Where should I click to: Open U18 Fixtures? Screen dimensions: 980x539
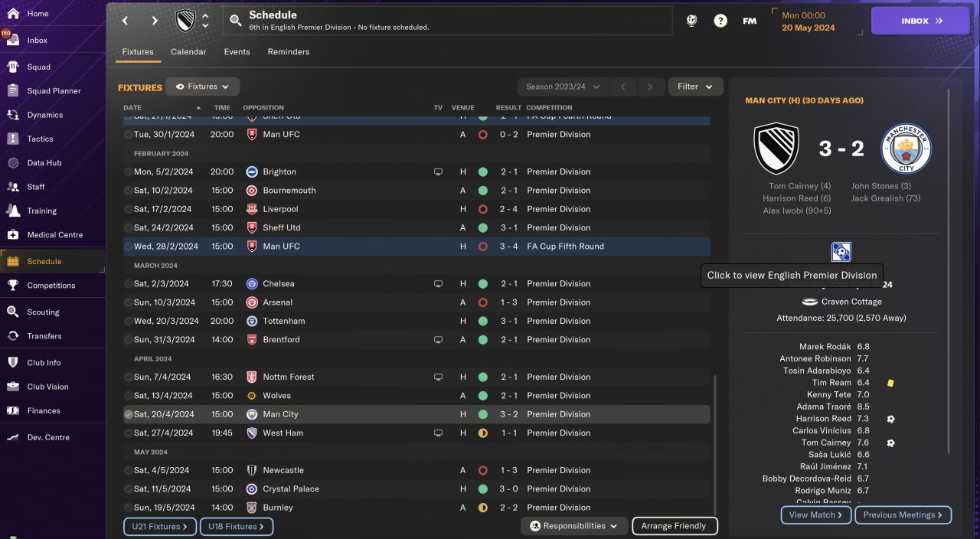click(x=236, y=527)
